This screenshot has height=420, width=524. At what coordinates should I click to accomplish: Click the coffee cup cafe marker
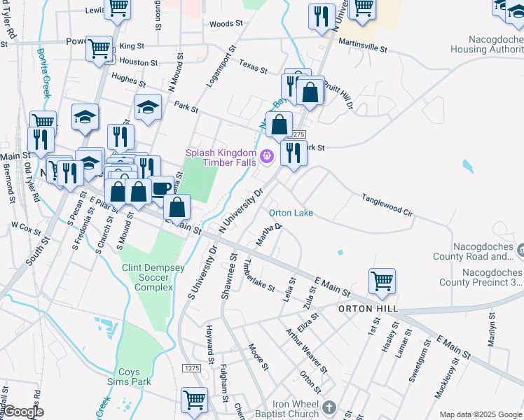point(161,188)
